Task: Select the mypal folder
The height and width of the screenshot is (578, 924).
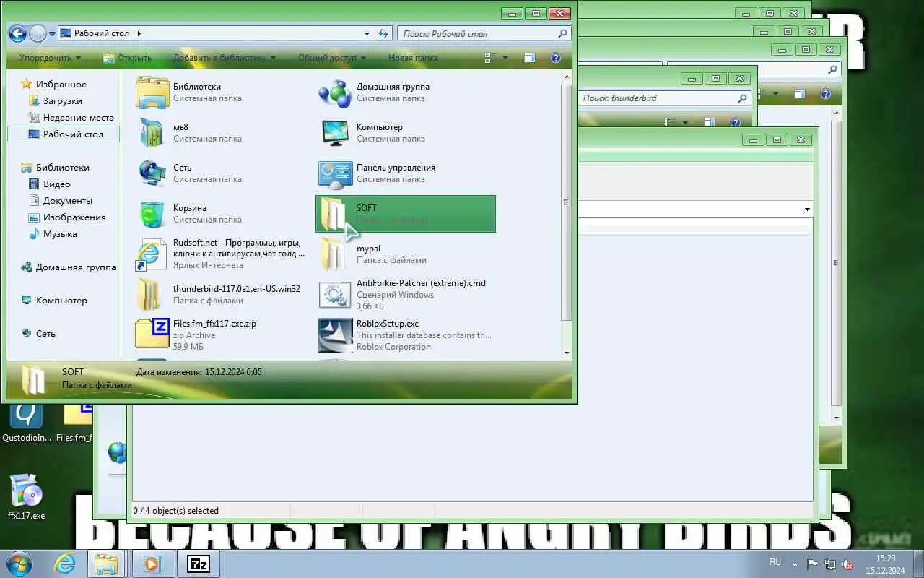Action: click(406, 254)
